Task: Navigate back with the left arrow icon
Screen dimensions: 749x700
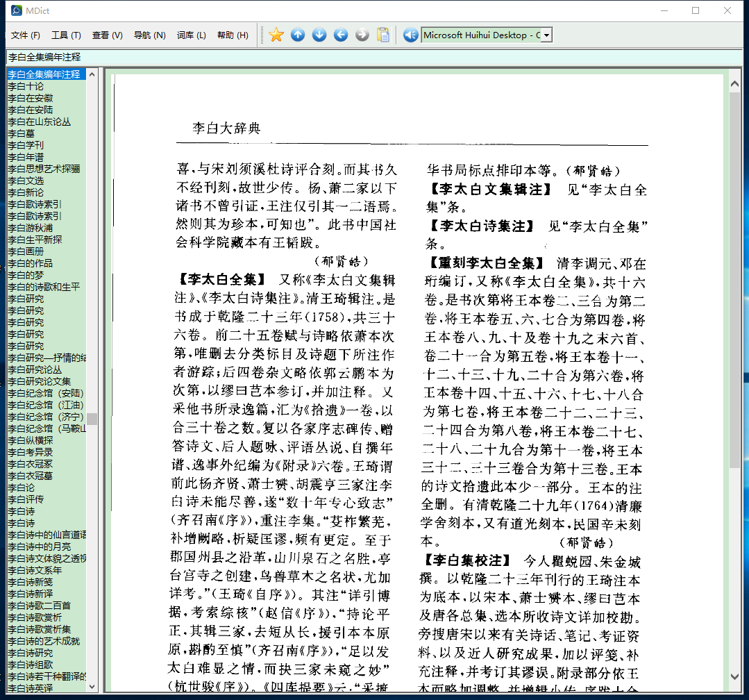Action: (x=341, y=35)
